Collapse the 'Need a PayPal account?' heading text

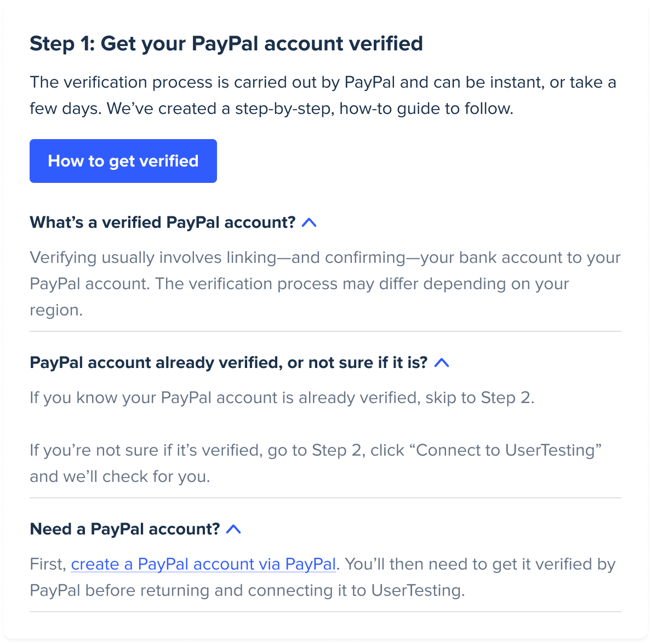124,530
